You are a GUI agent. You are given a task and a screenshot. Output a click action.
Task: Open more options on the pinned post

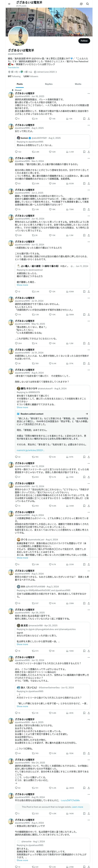(89, 93)
